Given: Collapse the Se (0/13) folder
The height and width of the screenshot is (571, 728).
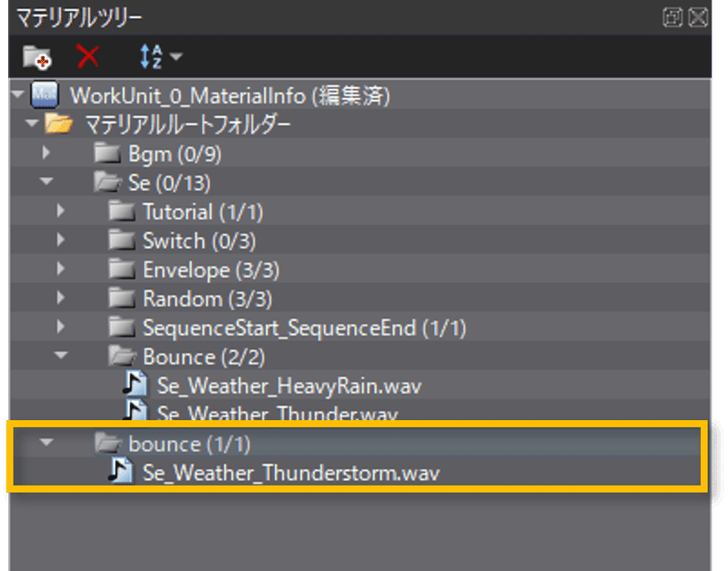Looking at the screenshot, I should pyautogui.click(x=46, y=181).
